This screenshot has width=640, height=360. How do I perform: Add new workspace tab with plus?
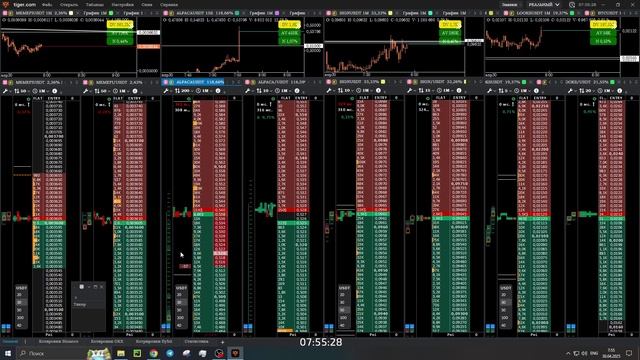tap(222, 342)
